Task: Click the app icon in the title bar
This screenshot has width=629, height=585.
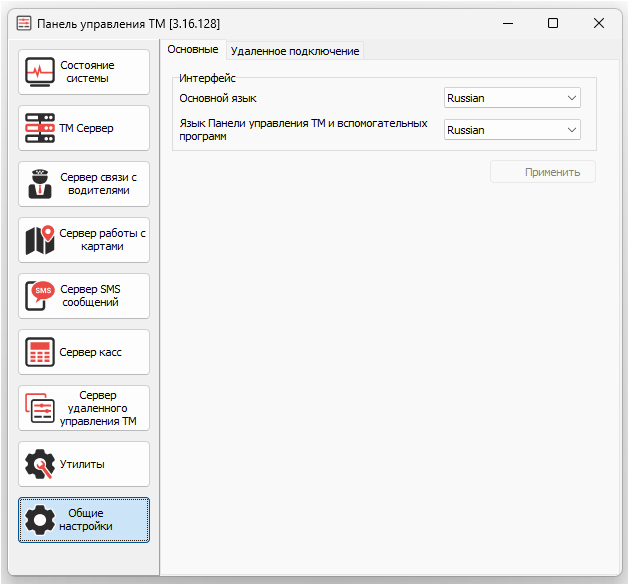Action: click(x=24, y=23)
